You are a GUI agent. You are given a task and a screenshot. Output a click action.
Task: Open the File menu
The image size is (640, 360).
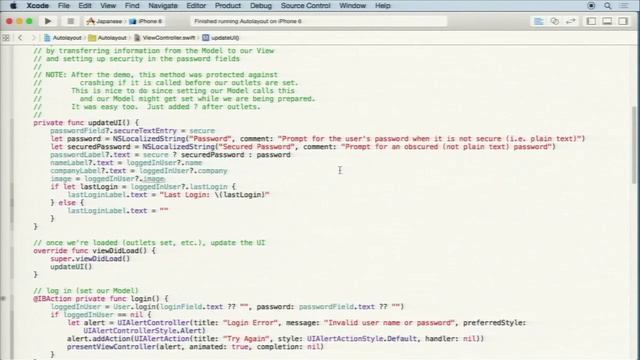(x=64, y=6)
